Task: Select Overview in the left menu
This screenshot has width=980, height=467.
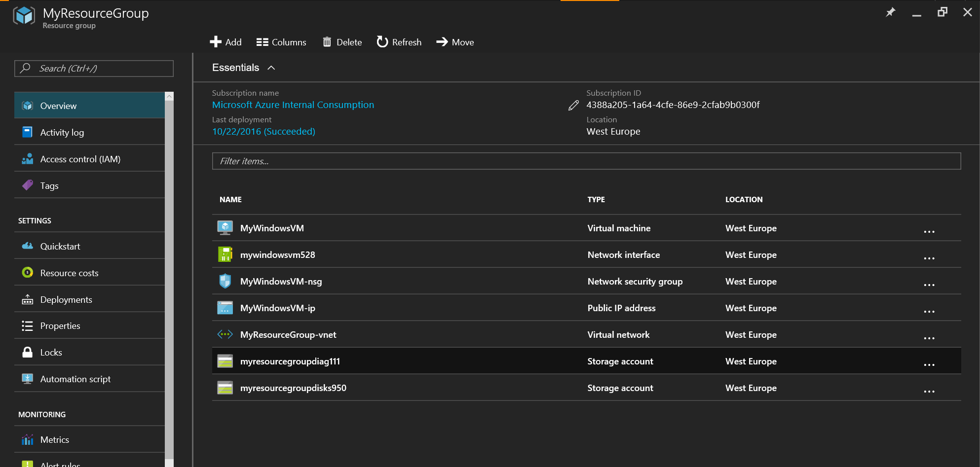Action: pos(89,106)
